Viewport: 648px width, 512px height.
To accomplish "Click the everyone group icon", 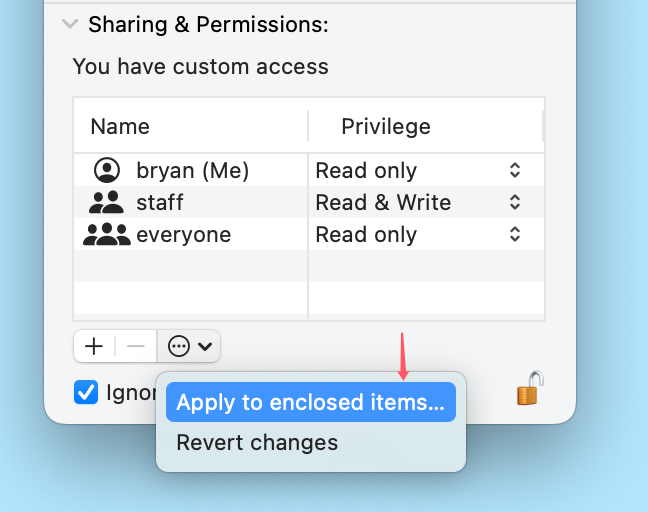I will (x=106, y=235).
